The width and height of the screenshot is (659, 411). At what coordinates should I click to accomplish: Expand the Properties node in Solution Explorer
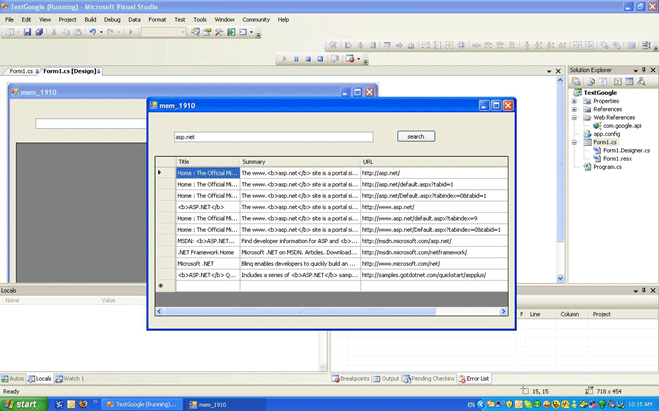pos(574,101)
